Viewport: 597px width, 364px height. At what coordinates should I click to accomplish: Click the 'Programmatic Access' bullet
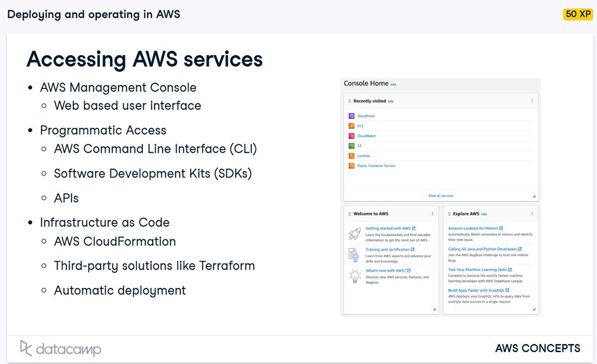point(103,130)
